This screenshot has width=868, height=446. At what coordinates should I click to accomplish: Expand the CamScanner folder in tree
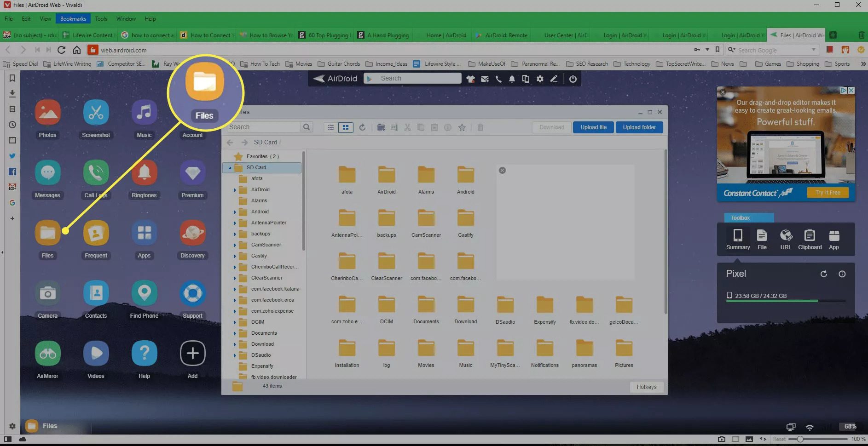pos(234,245)
